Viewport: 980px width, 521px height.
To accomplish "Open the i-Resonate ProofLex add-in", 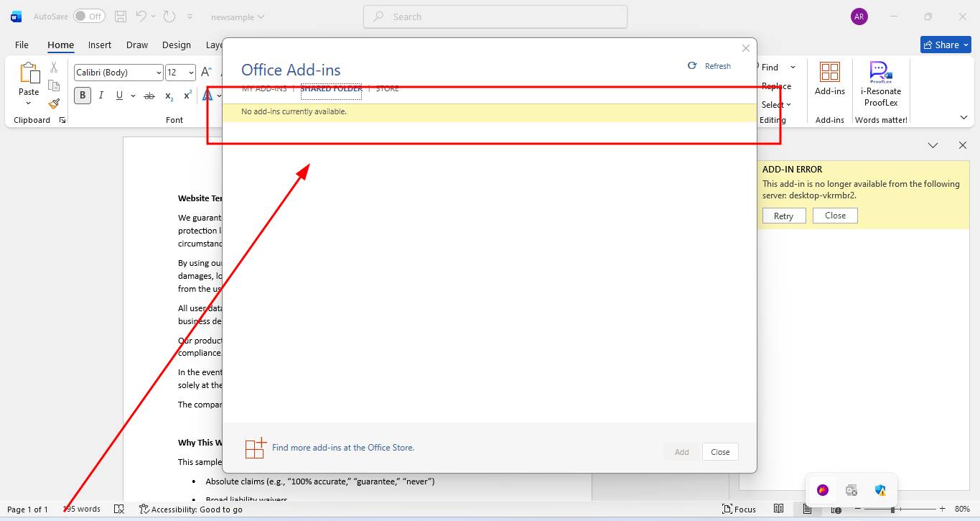I will [x=881, y=84].
